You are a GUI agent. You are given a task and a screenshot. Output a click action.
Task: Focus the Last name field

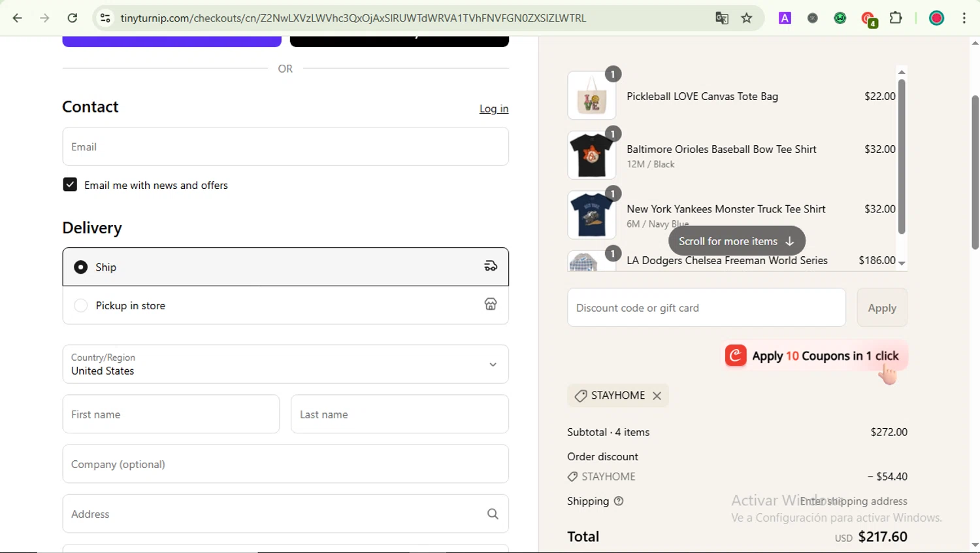coord(400,414)
